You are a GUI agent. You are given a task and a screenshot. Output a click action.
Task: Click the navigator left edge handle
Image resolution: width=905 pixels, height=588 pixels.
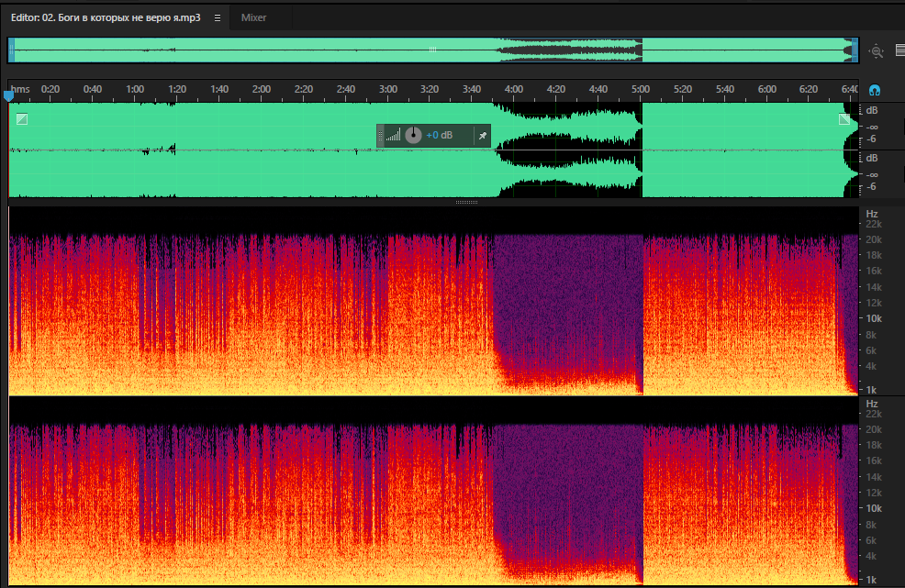(12, 50)
